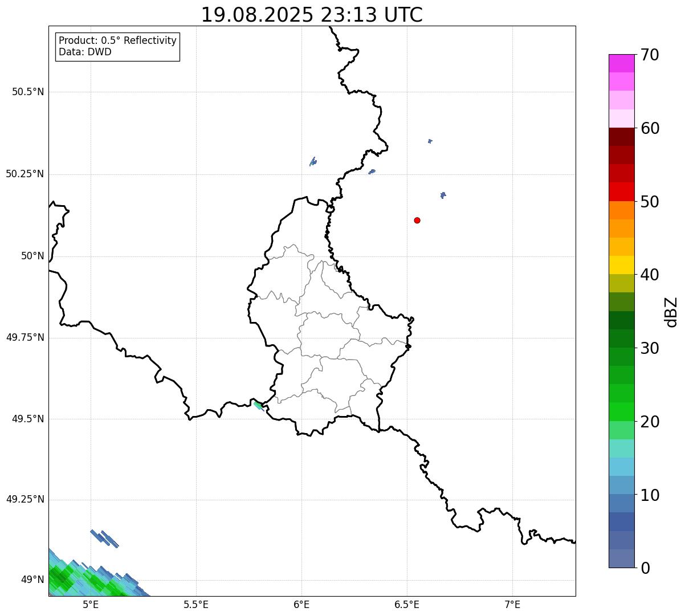Click the magenta top colorbar segment
Viewport: 685px width, 616px height.
pos(621,63)
